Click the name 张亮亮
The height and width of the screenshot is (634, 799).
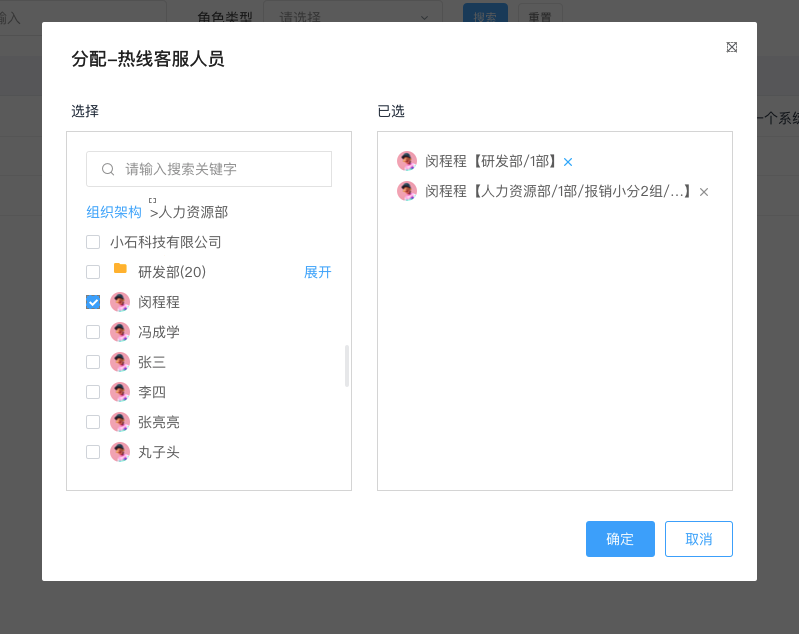(158, 422)
